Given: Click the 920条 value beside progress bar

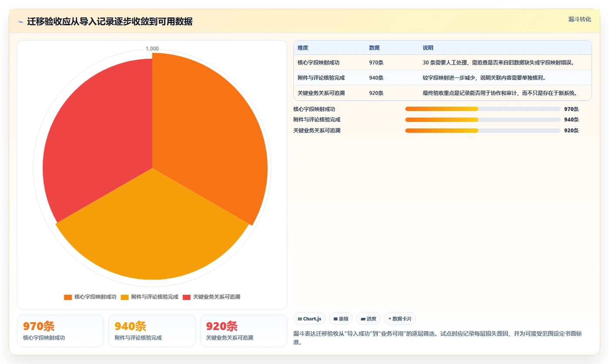Looking at the screenshot, I should click(571, 131).
